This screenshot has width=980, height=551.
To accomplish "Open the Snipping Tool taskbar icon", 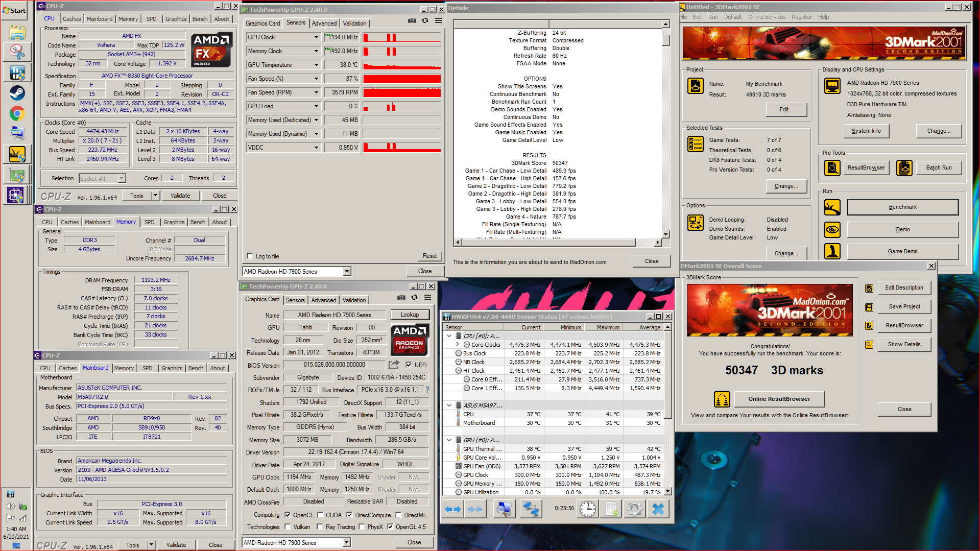I will [17, 52].
